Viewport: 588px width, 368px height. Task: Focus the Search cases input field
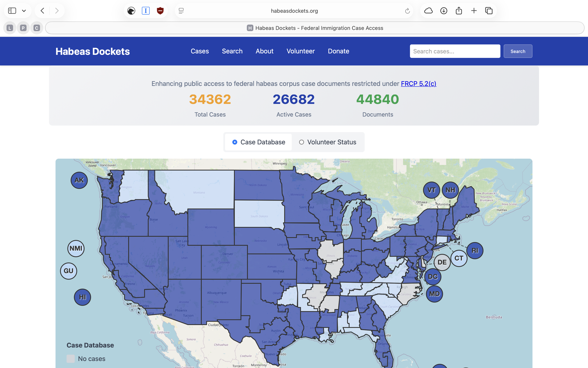click(455, 51)
